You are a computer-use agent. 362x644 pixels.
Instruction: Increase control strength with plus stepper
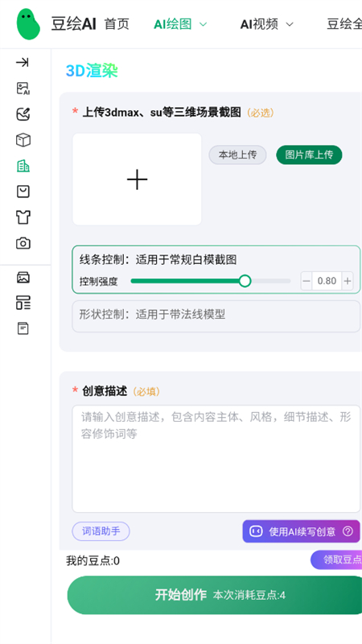tap(348, 281)
